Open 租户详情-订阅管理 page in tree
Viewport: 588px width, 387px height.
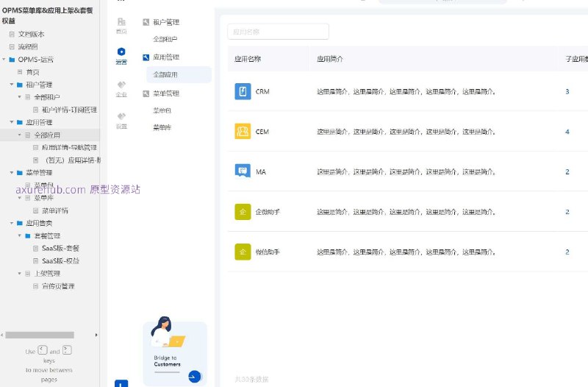pyautogui.click(x=69, y=110)
